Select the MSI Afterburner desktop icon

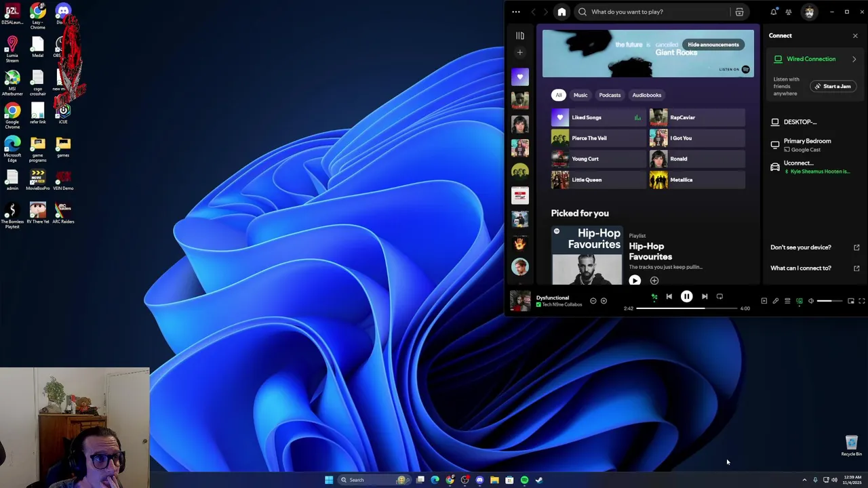coord(12,83)
